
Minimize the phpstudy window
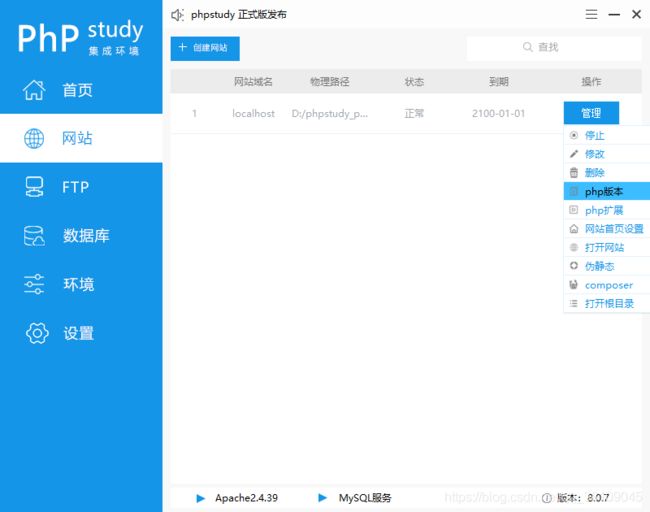614,15
